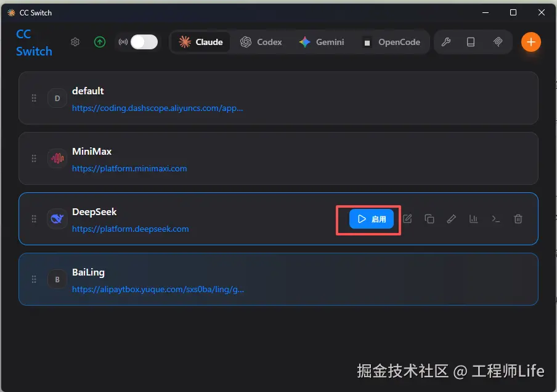Viewport: 557px width, 392px height.
Task: Open the coding.dashscope.aliyuncs.com link
Action: (x=157, y=108)
